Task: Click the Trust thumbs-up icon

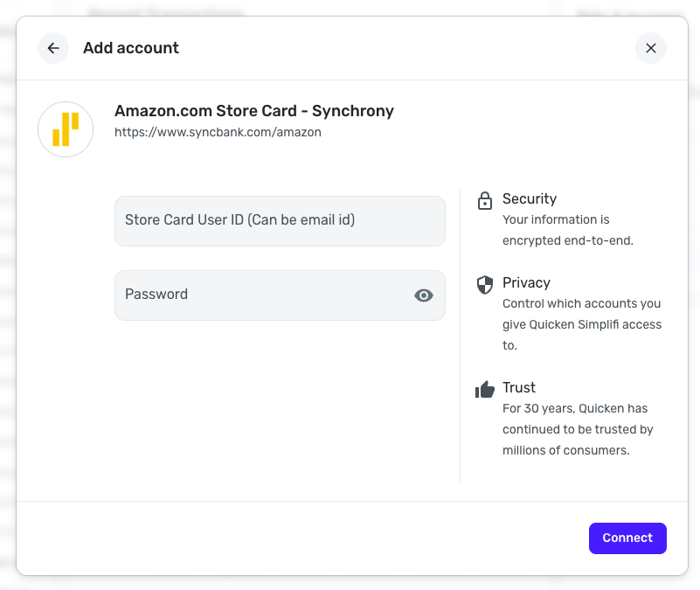Action: pyautogui.click(x=484, y=389)
